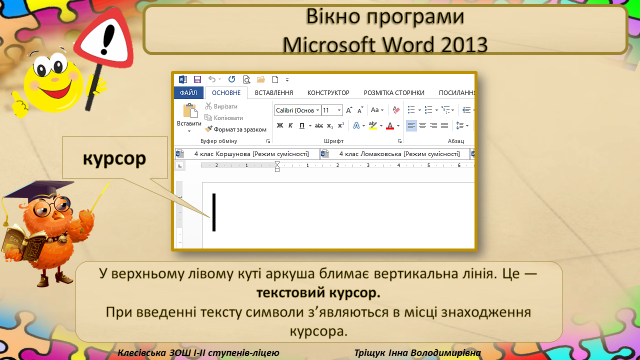The image size is (640, 360).
Task: Justify text in paragraph group
Action: point(444,126)
